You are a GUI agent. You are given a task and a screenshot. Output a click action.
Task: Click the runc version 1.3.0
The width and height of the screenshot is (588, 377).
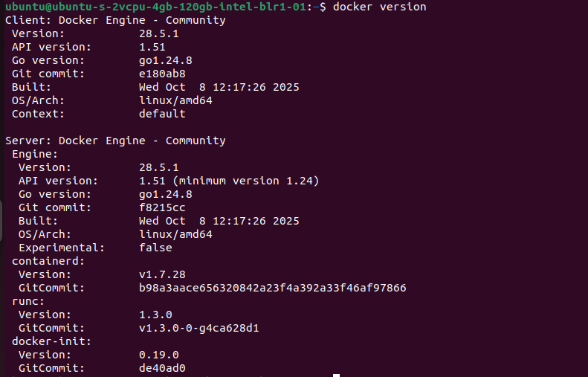(x=155, y=315)
